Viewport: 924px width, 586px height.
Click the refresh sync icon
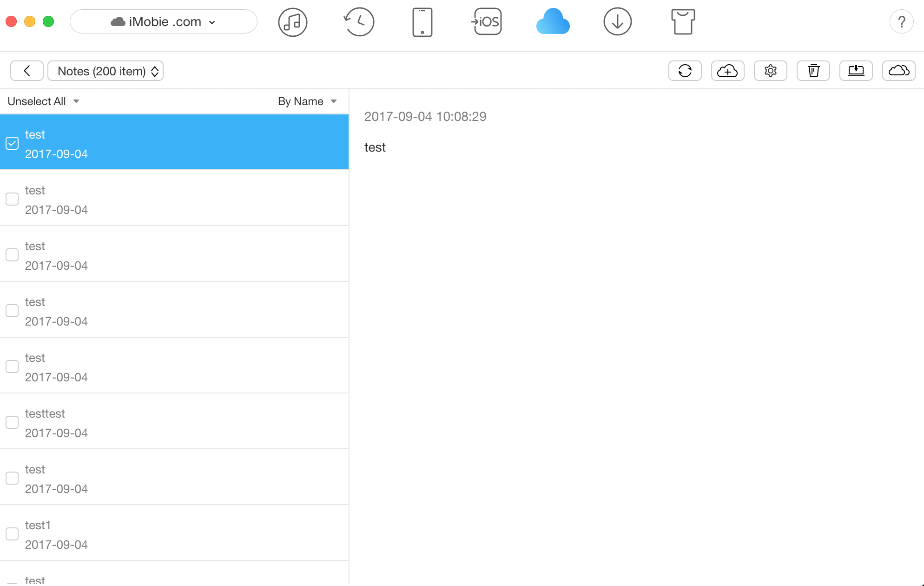pyautogui.click(x=685, y=71)
